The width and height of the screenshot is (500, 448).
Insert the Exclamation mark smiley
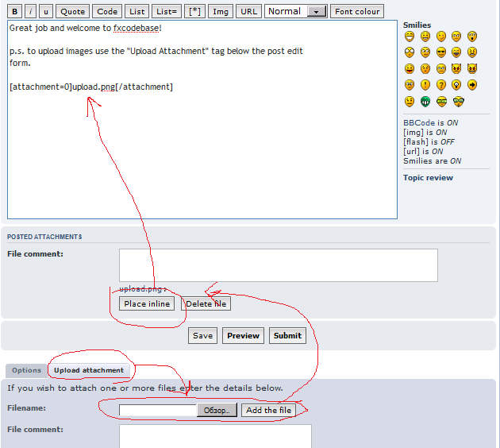coord(425,85)
